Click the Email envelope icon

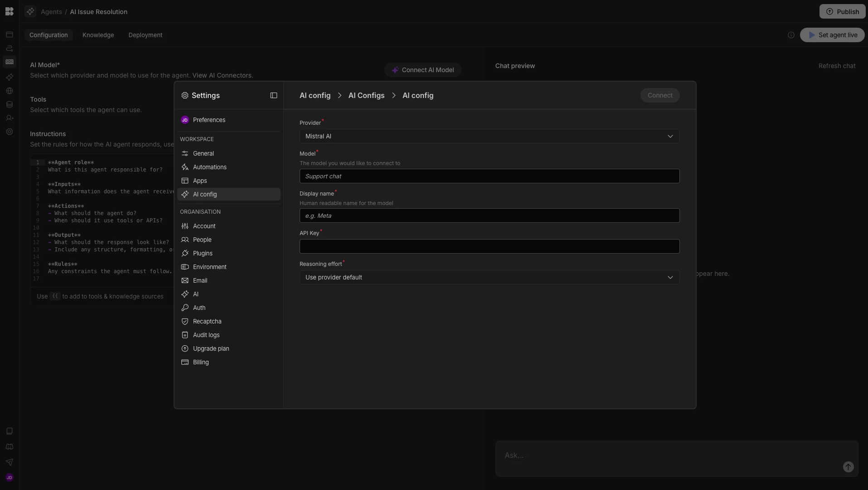click(x=185, y=280)
